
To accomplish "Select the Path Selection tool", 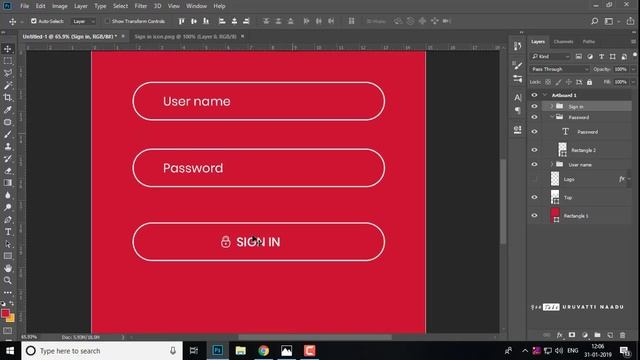I will coord(8,244).
